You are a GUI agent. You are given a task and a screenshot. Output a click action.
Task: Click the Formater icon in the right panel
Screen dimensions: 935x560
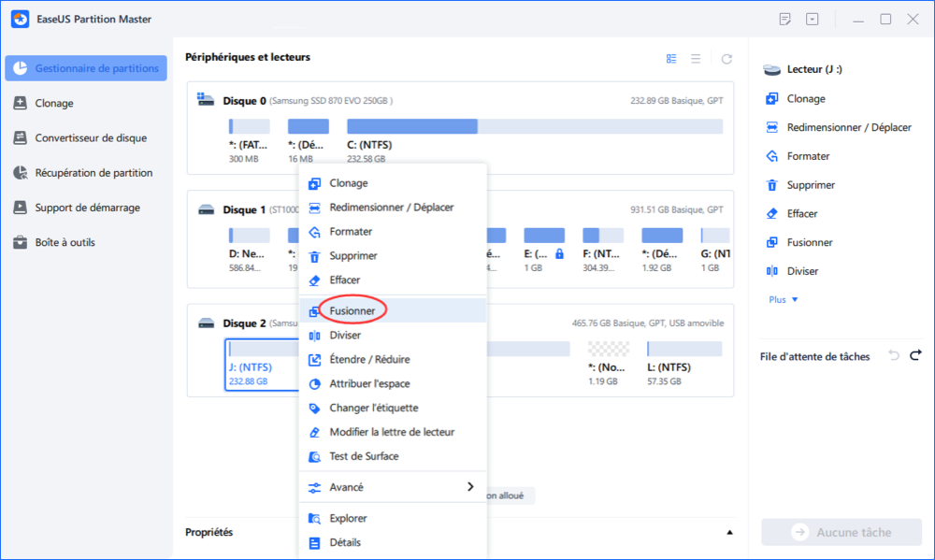point(772,156)
